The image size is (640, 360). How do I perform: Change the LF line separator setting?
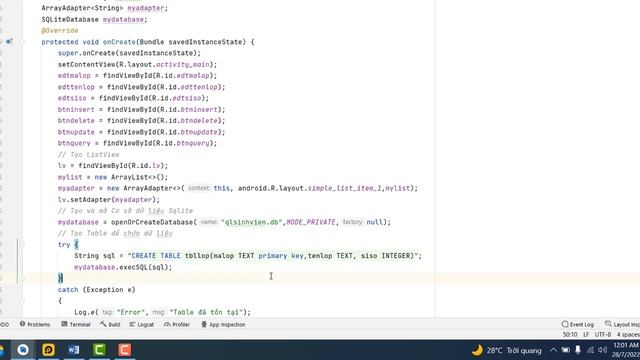(586, 335)
